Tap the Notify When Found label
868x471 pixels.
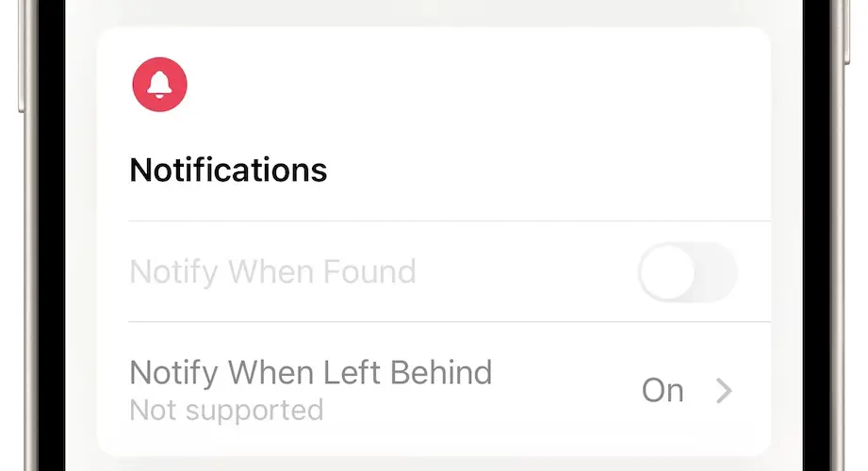[x=272, y=272]
